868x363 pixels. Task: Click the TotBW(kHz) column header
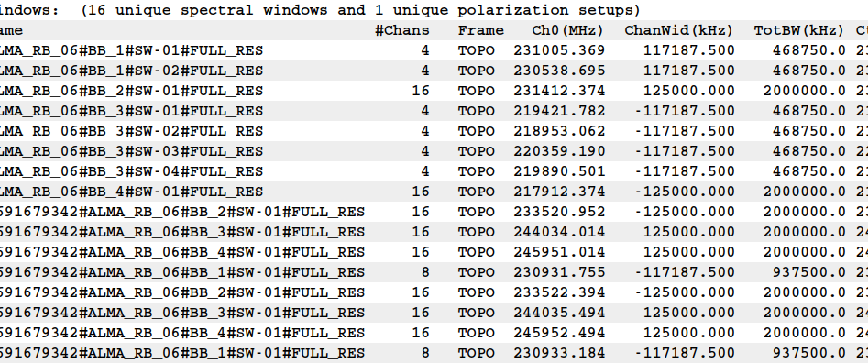pos(799,30)
